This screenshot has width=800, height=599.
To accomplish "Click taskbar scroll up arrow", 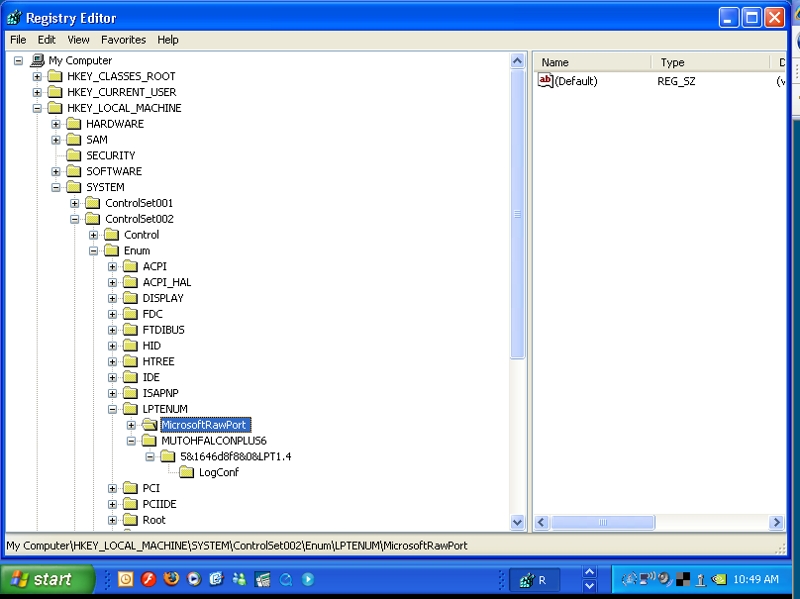I will 590,572.
